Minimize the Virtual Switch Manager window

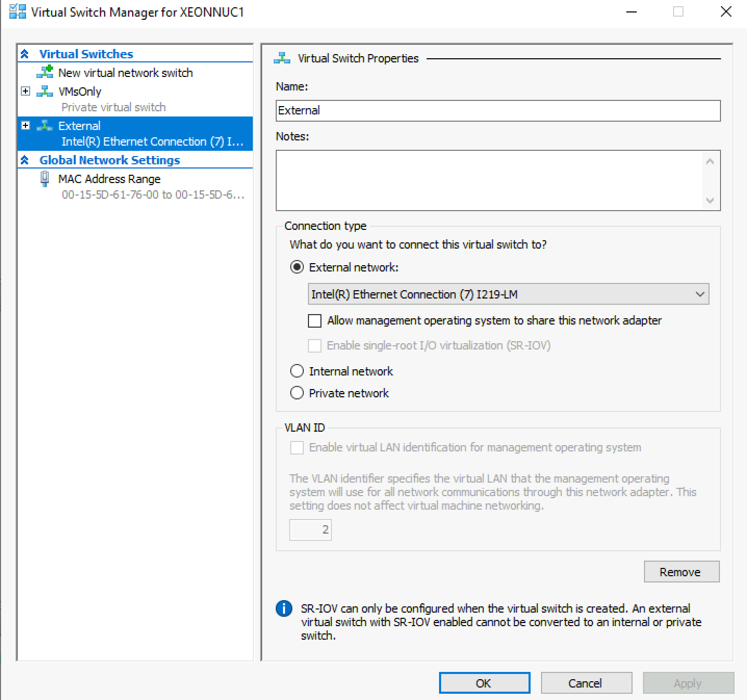click(x=632, y=11)
